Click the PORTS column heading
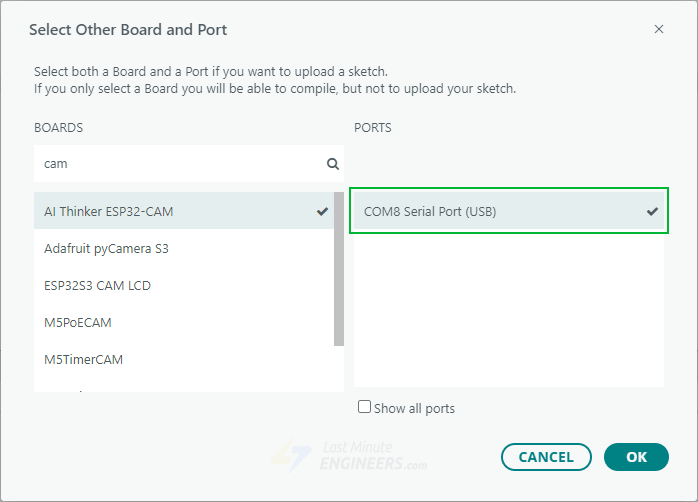The image size is (698, 502). point(373,128)
